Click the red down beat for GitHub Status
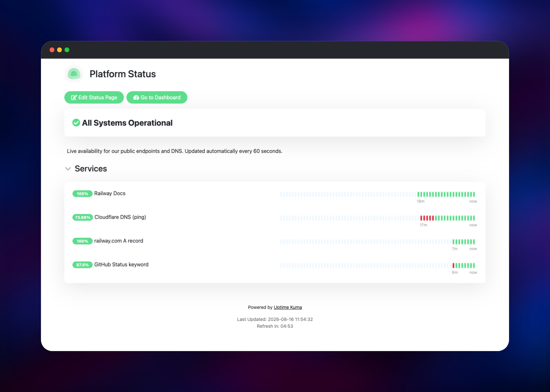 click(453, 265)
